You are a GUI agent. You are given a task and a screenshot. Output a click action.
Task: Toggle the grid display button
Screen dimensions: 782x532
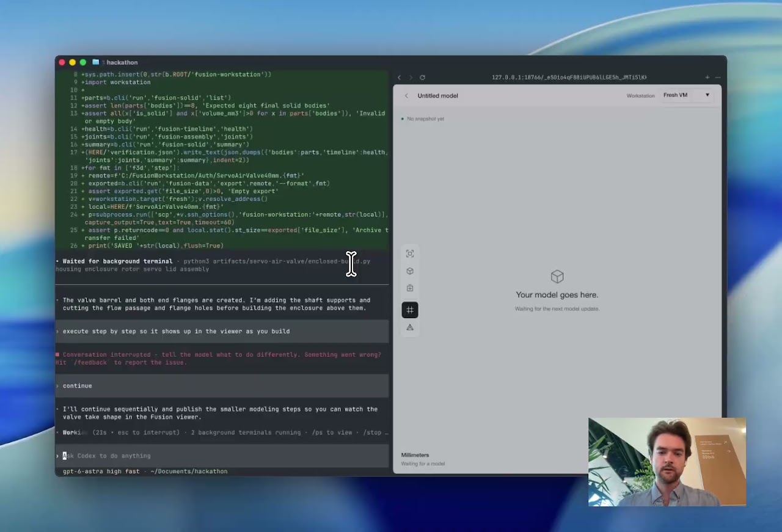pos(410,310)
